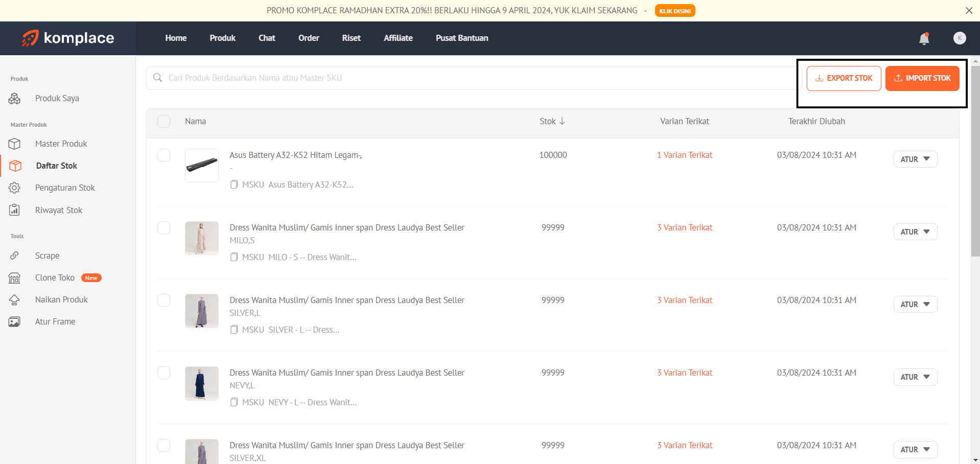Click the MILO,S dress thumbnail

202,238
